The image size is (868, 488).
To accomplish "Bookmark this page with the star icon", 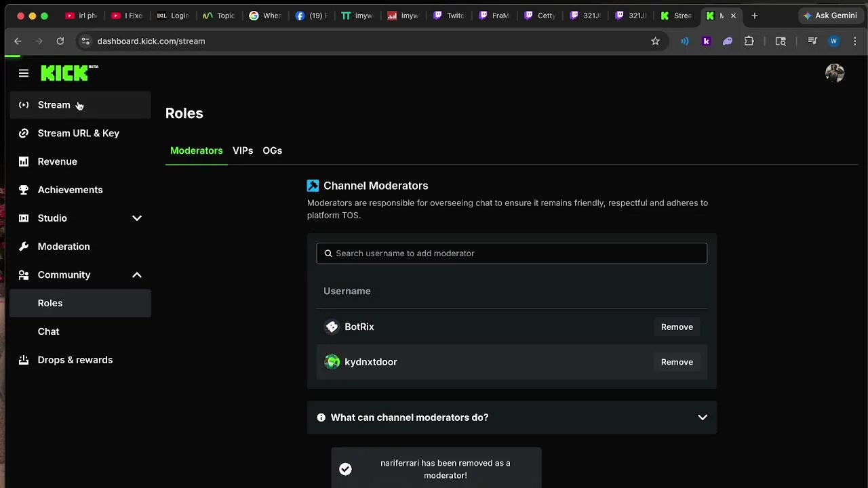I will tap(655, 41).
